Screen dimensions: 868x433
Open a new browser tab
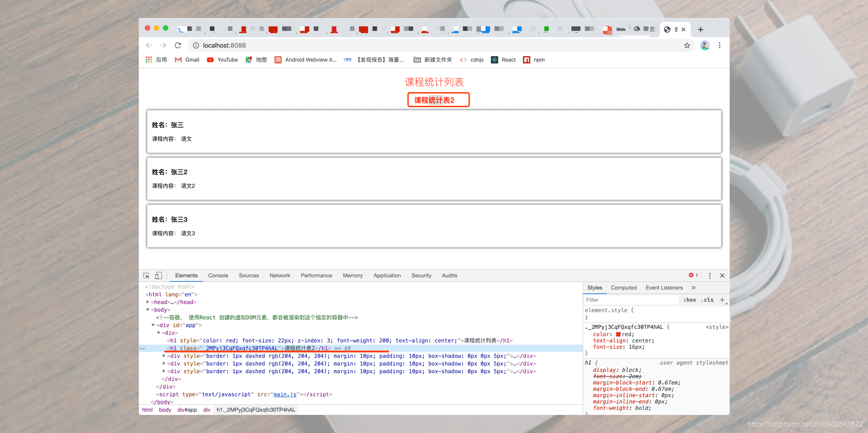[700, 29]
